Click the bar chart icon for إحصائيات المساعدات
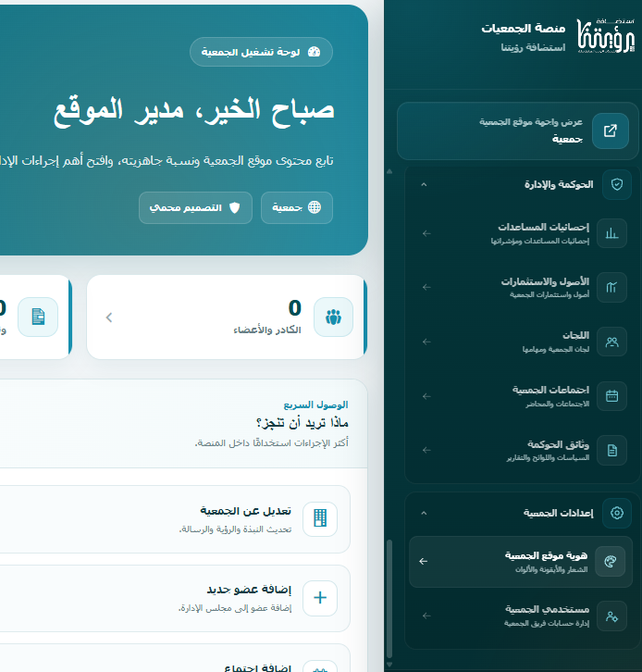Screen dimensions: 642x672 tap(611, 233)
